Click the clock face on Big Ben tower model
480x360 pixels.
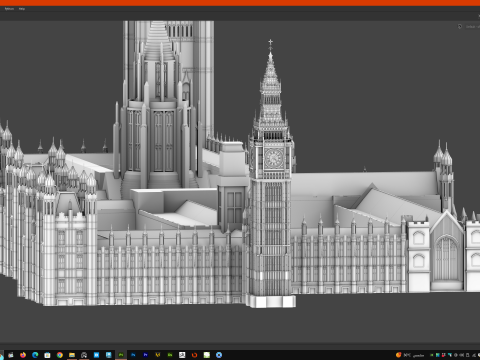[274, 158]
